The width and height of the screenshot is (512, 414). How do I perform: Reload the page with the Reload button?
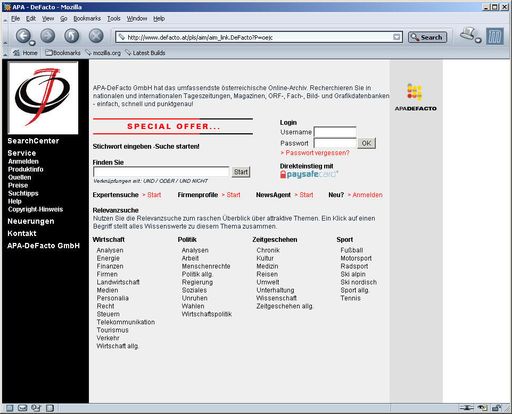72,35
